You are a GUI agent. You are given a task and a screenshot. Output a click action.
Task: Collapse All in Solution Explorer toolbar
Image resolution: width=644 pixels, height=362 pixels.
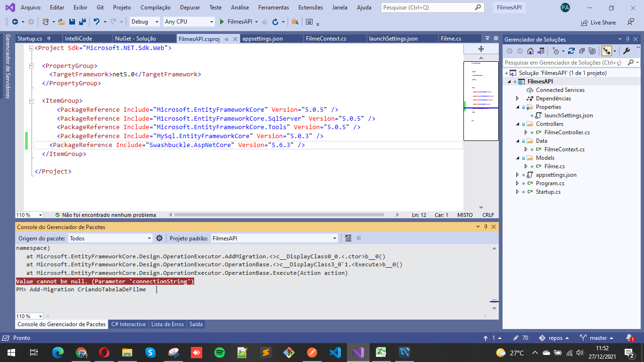(582, 51)
